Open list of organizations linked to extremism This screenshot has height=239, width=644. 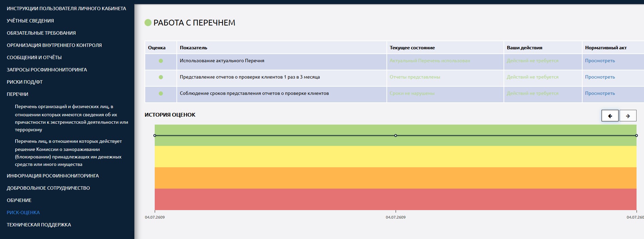72,118
